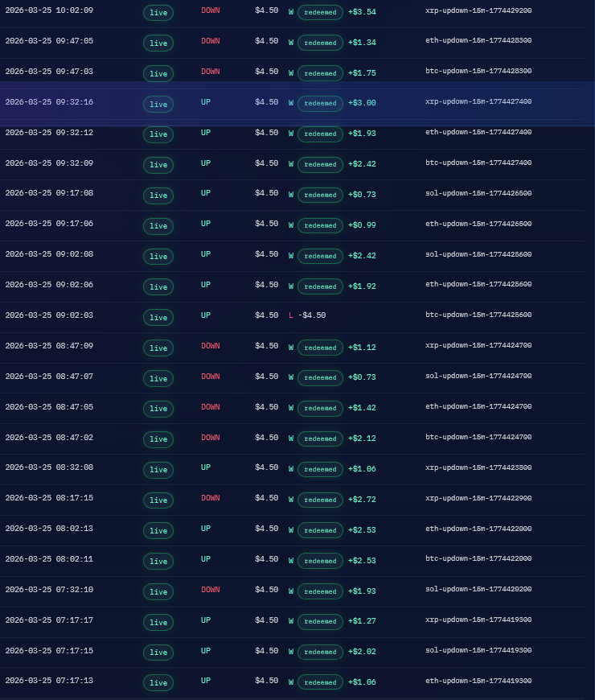This screenshot has width=595, height=700.
Task: Click the +$3.00 profit on xrp 1774427400 row
Action: pyautogui.click(x=362, y=103)
